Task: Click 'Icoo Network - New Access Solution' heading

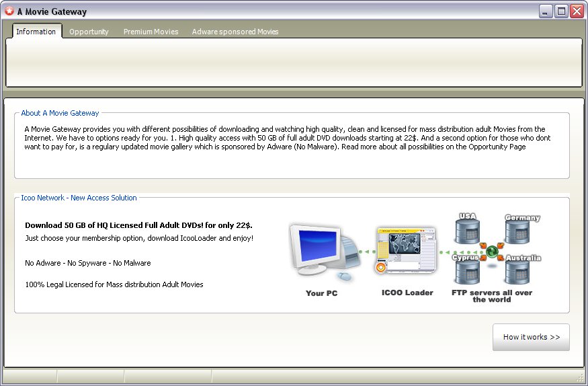Action: pyautogui.click(x=79, y=198)
